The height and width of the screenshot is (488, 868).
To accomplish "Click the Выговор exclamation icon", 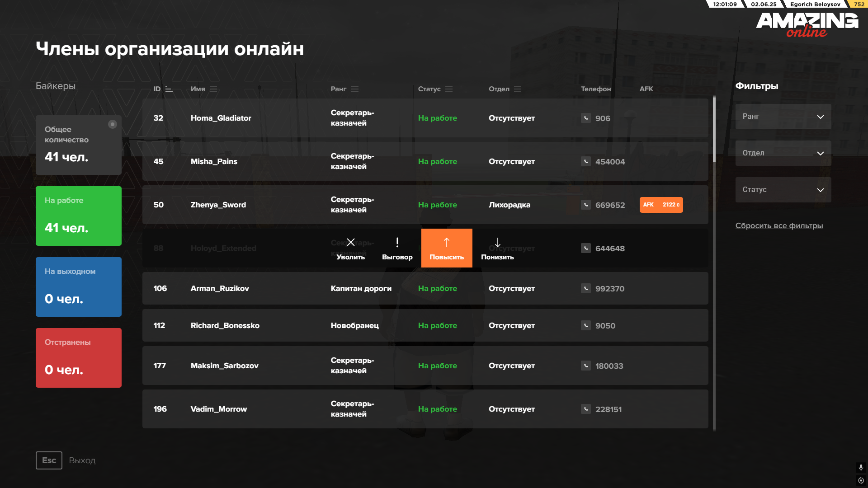I will coord(397,243).
